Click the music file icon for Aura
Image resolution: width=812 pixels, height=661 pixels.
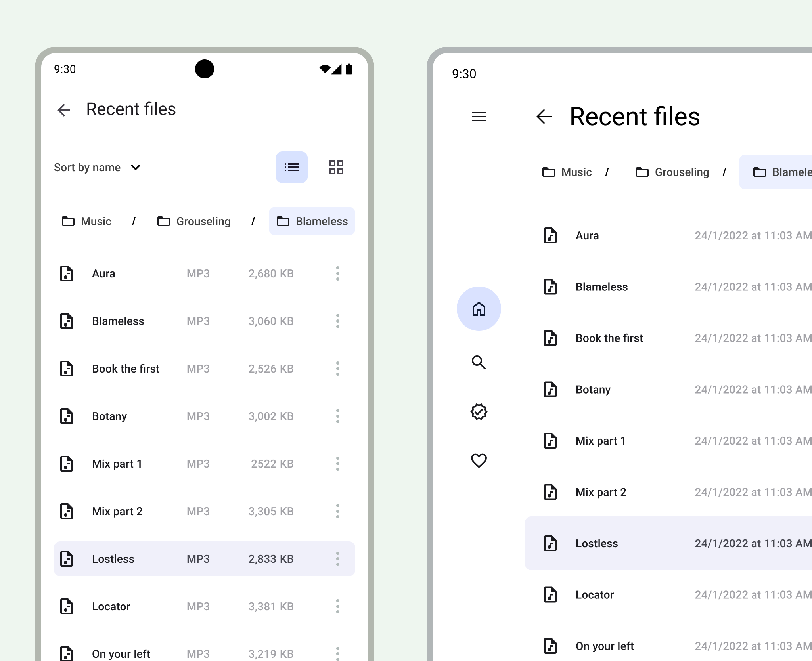coord(67,273)
